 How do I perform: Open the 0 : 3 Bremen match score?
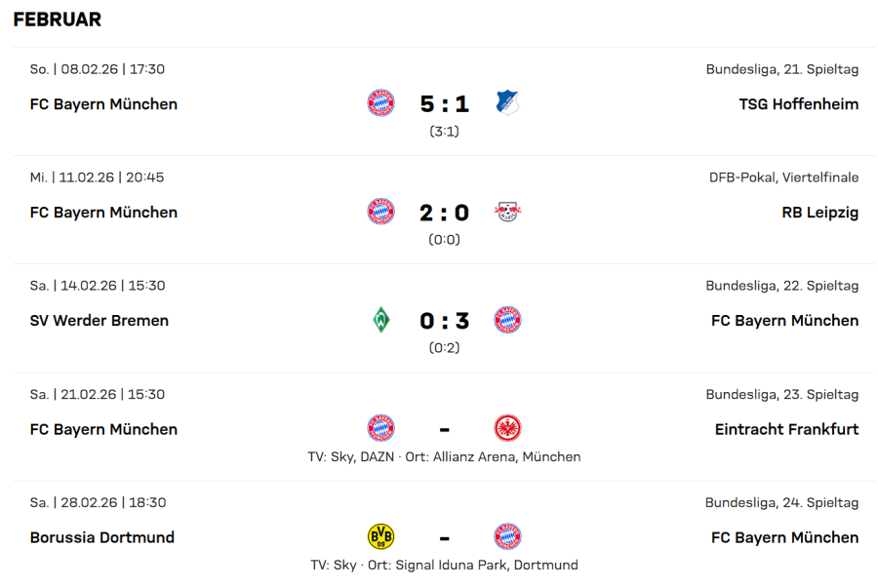444,321
